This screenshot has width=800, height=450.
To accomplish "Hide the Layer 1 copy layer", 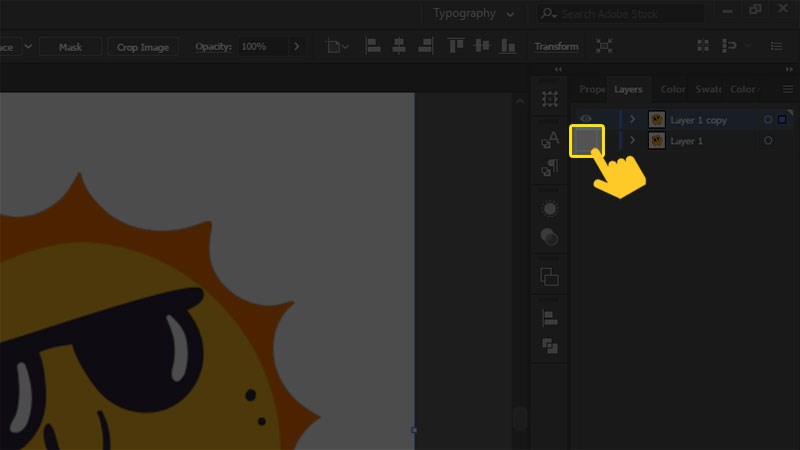I will 586,119.
